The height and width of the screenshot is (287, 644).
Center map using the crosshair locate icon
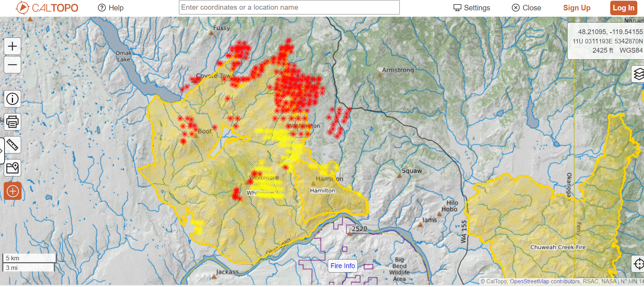[638, 264]
